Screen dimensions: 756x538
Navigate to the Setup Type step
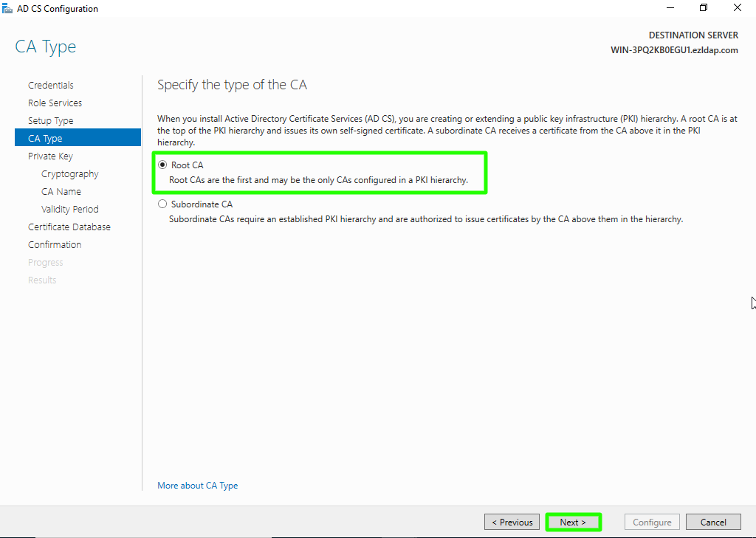[x=50, y=121]
